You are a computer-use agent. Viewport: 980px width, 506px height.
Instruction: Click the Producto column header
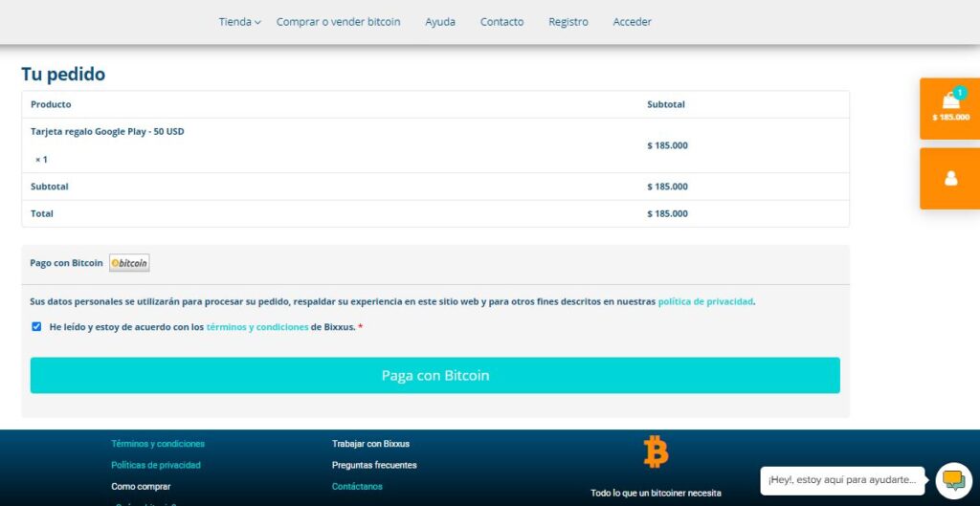click(x=51, y=104)
